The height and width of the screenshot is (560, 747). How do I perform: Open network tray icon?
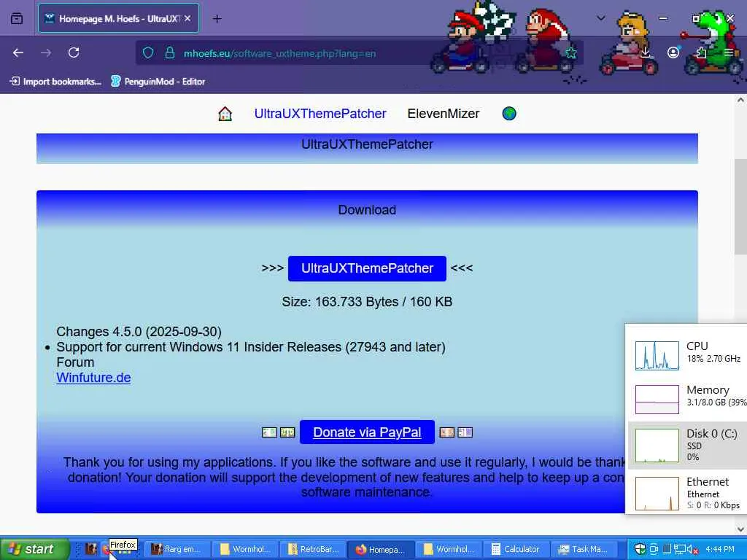[x=679, y=549]
